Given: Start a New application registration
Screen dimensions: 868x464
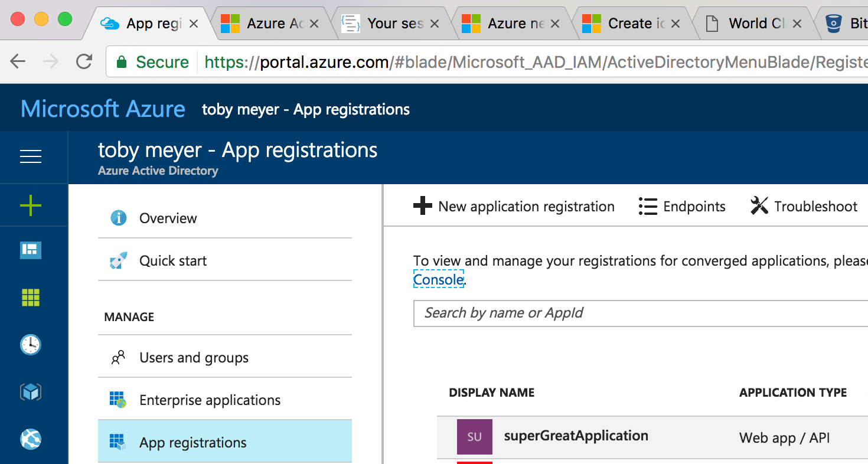Looking at the screenshot, I should 514,206.
